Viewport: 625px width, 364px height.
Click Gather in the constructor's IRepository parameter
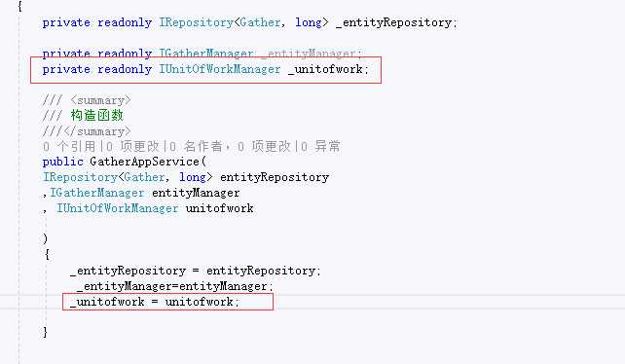(x=144, y=177)
